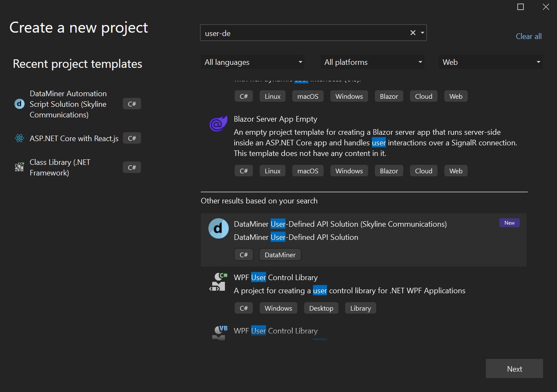Select ASP.NET Core with React.js recent template

(x=78, y=138)
